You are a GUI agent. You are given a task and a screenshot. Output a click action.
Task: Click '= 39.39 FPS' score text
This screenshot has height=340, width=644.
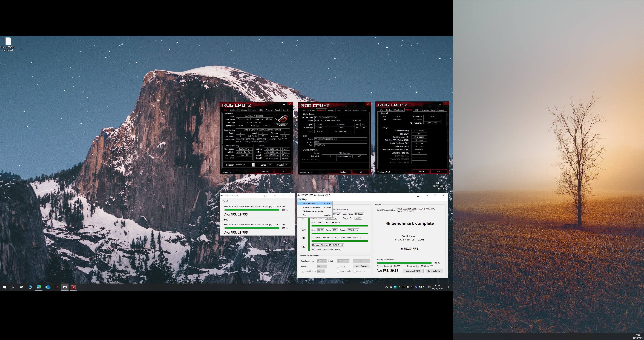(410, 249)
